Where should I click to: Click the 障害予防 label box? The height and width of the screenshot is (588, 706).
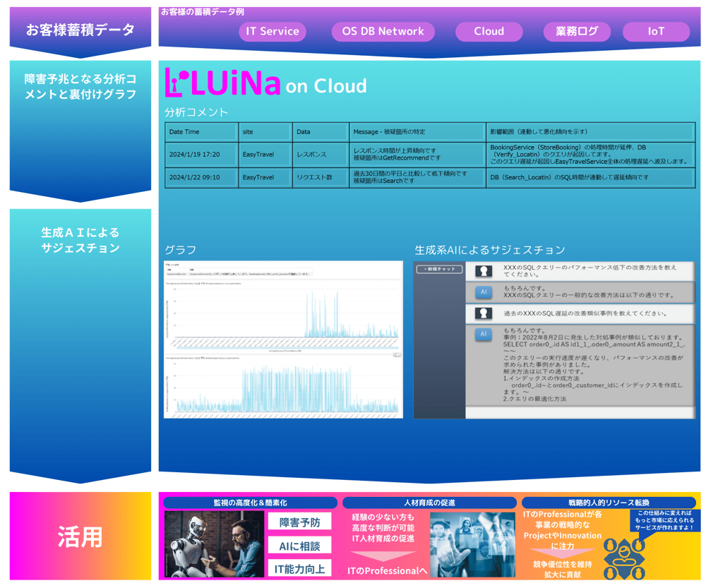point(299,522)
